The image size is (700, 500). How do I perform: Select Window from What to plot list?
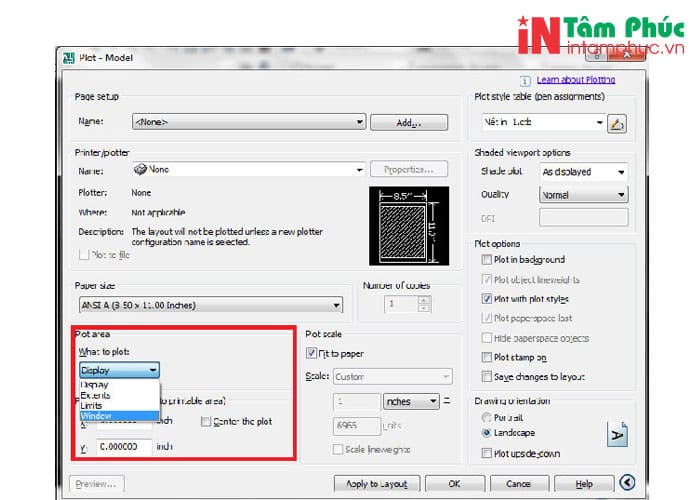[x=96, y=414]
